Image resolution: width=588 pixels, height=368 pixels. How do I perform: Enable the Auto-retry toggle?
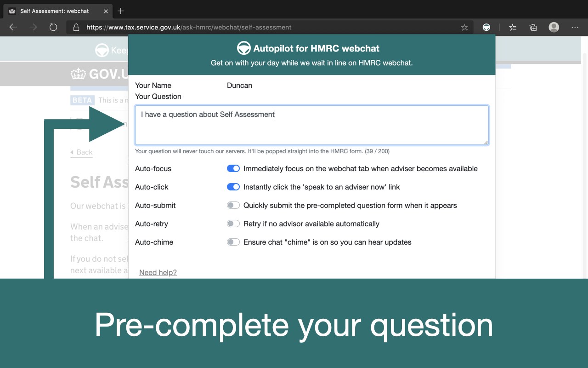click(233, 224)
